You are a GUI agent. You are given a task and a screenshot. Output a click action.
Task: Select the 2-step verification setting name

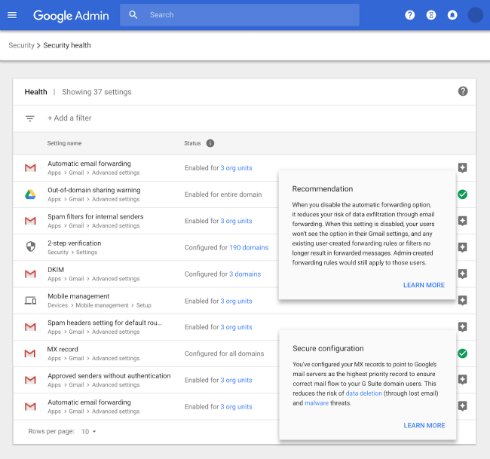pyautogui.click(x=74, y=243)
